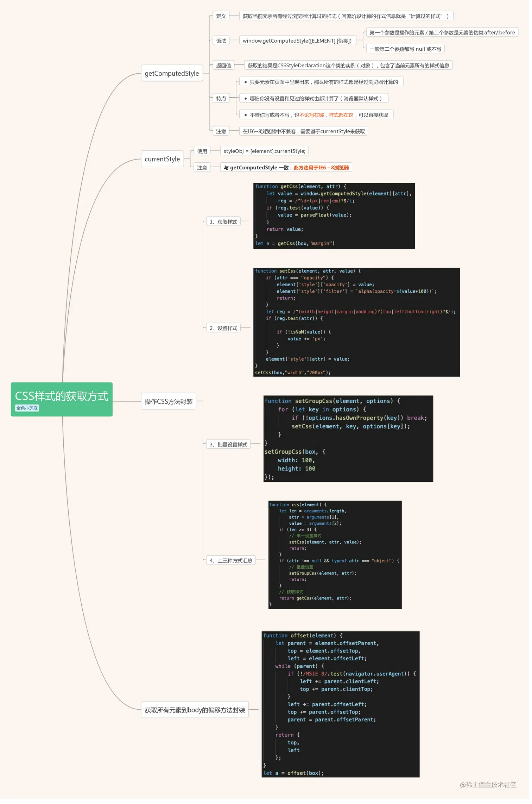
Task: Click the 3、批量设置样式 node
Action: point(229,447)
